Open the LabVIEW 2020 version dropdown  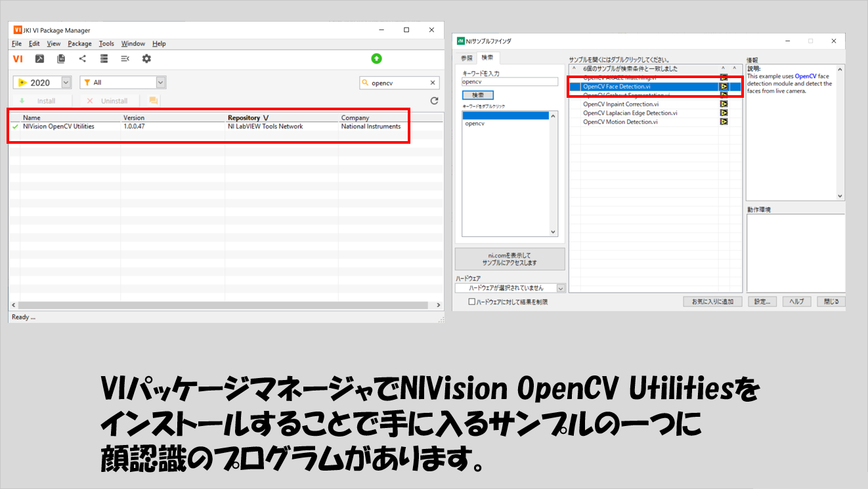66,83
